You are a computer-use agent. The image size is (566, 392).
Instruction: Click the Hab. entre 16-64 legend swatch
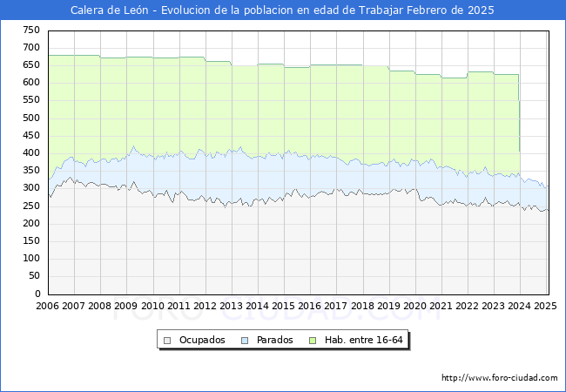(x=313, y=341)
